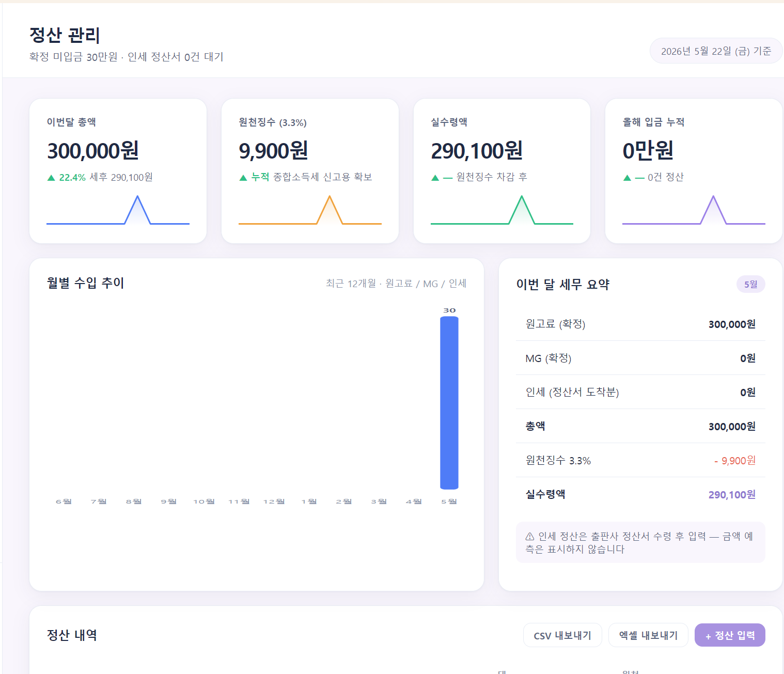Click the orange 원천징수 sparkline

point(310,210)
